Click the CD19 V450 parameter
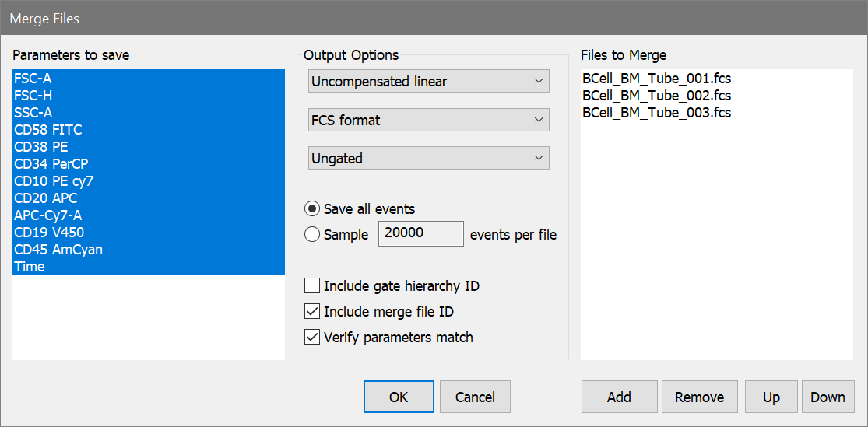This screenshot has width=868, height=427. [x=49, y=233]
